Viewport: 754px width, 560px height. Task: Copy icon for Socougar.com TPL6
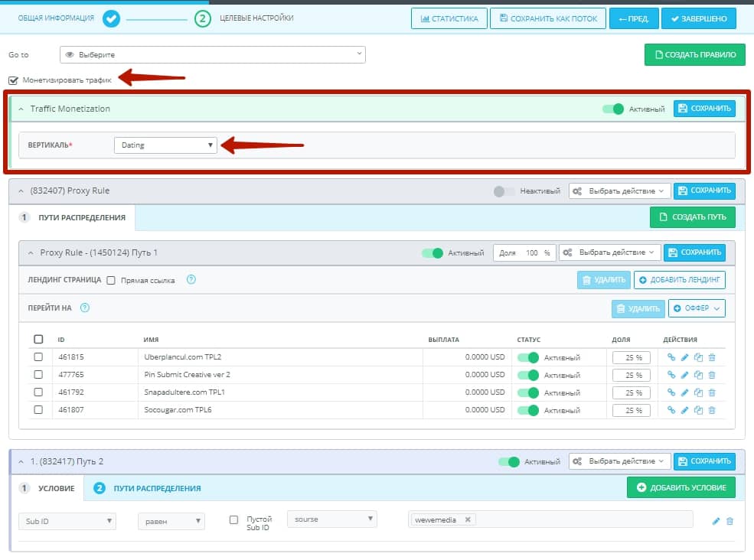click(x=698, y=410)
